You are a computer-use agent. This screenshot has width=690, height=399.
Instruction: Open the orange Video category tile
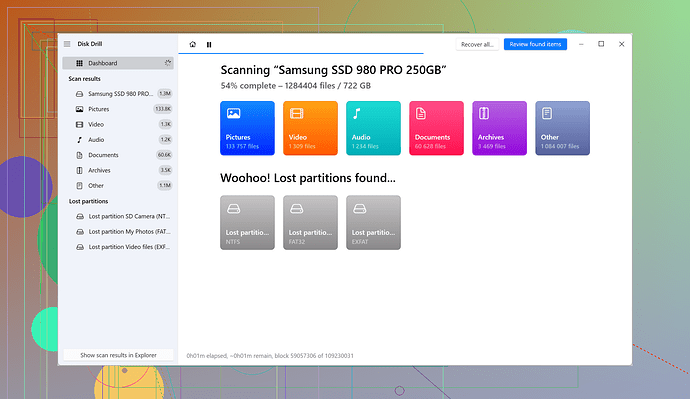pyautogui.click(x=310, y=128)
